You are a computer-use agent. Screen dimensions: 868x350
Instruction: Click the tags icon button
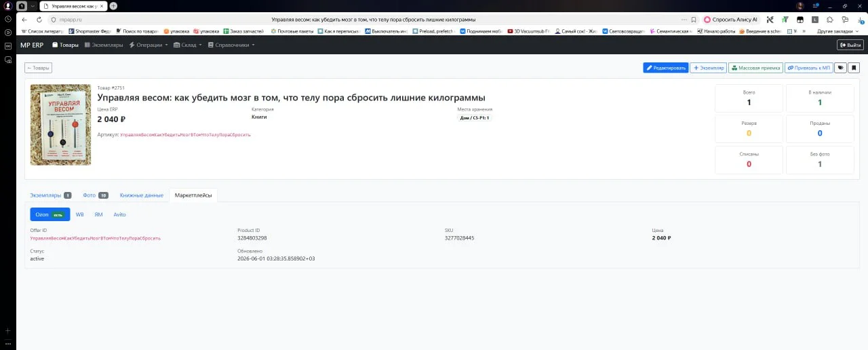coord(840,68)
